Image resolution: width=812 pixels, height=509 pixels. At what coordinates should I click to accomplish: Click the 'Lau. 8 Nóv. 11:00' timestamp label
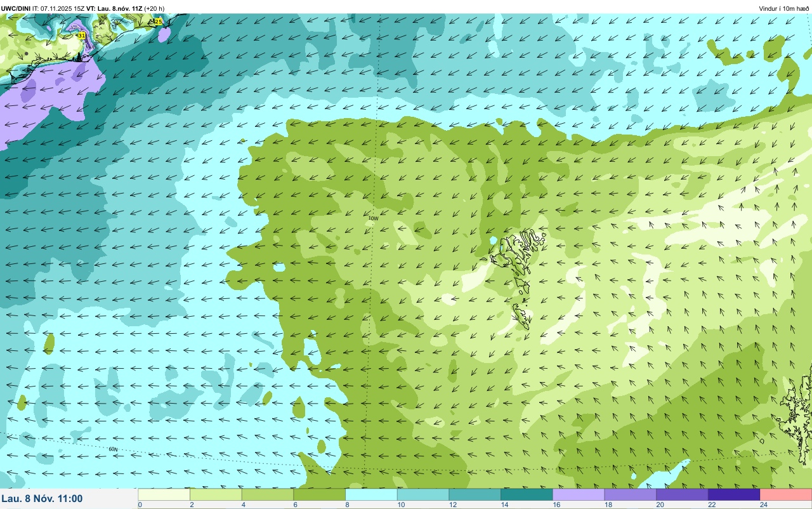coord(43,499)
